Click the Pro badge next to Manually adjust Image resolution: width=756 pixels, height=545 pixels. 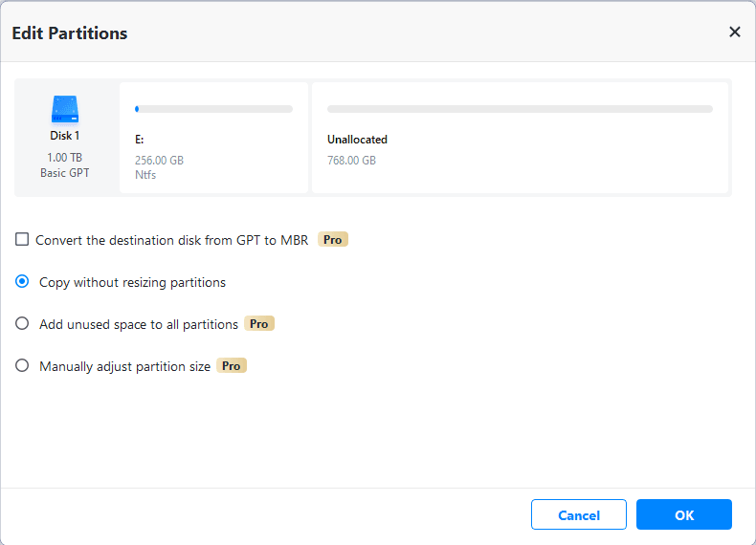coord(232,366)
